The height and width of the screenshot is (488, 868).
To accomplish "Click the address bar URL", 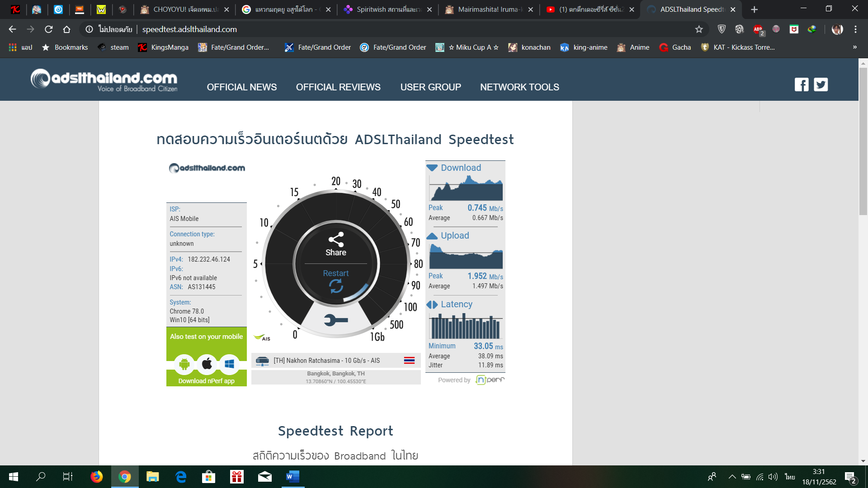I will [x=189, y=29].
